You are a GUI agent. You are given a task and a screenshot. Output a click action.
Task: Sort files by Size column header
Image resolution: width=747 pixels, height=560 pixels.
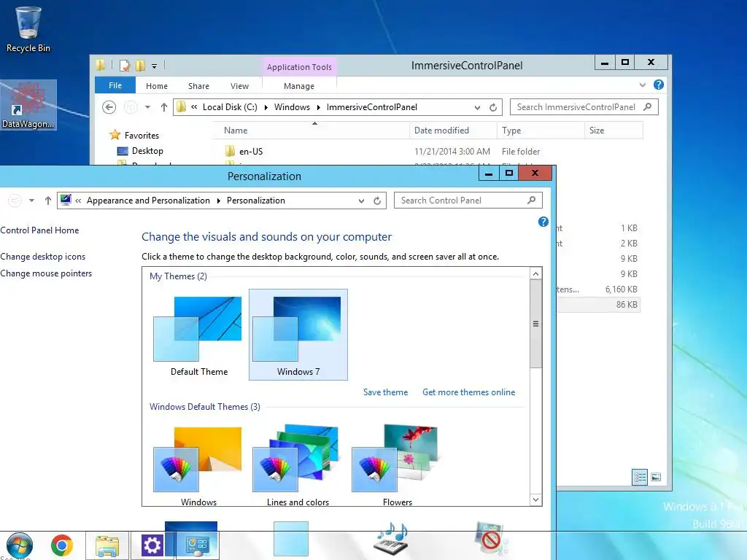614,131
